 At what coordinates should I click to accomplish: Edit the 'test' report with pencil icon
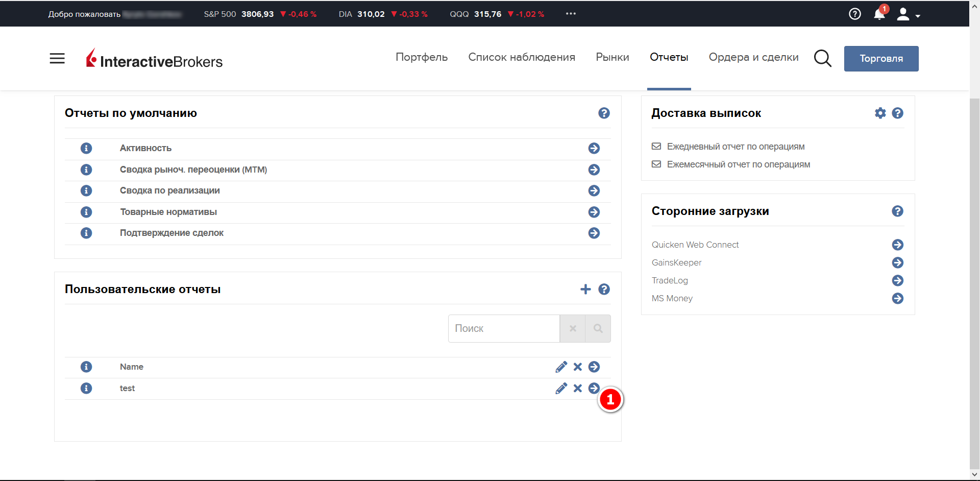[561, 389]
